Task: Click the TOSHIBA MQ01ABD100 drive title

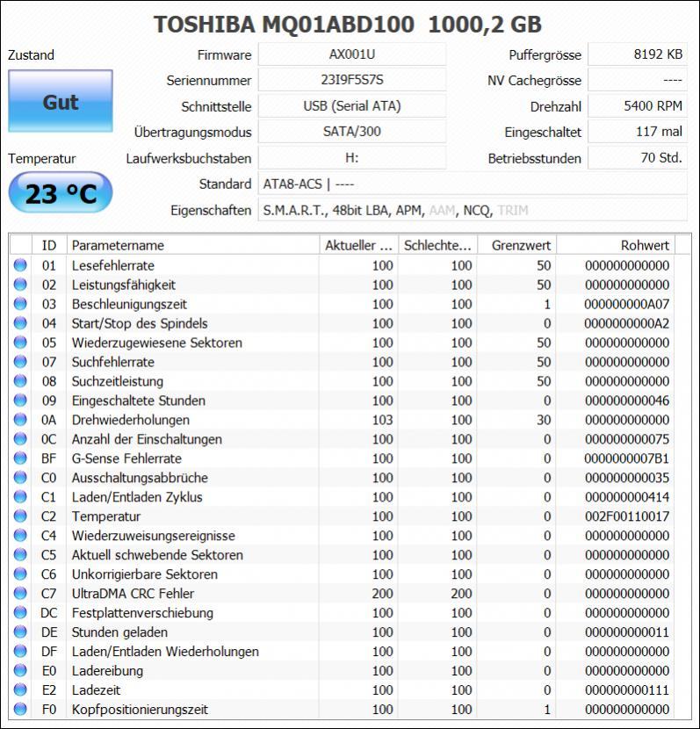Action: click(x=348, y=25)
